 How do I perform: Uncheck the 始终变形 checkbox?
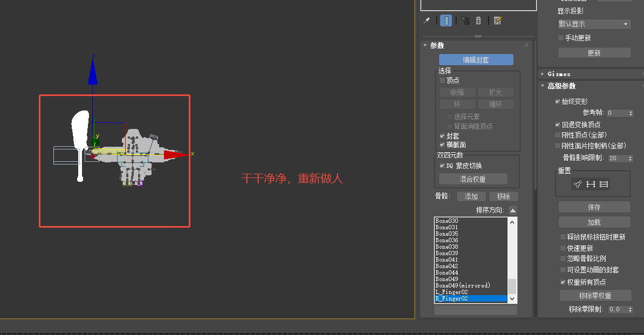(557, 101)
